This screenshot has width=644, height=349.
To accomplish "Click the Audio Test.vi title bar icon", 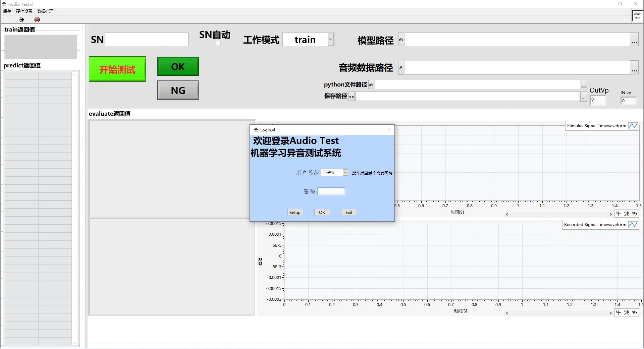I will click(4, 4).
